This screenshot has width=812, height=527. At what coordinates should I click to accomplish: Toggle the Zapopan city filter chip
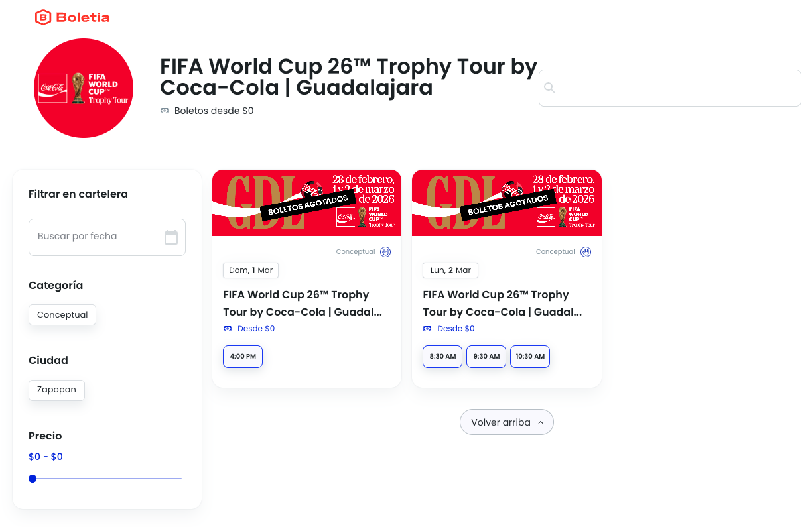[x=56, y=390]
